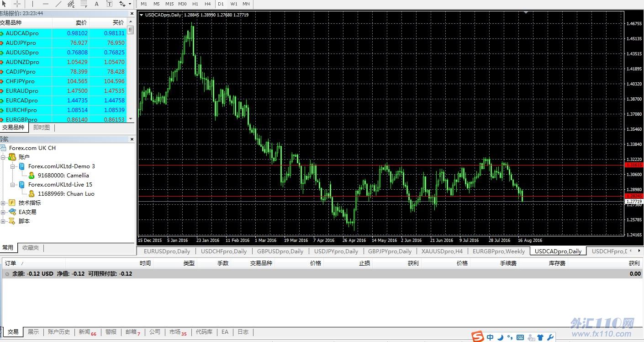Select CHFJPYpro row in Market Watch

pyautogui.click(x=63, y=81)
